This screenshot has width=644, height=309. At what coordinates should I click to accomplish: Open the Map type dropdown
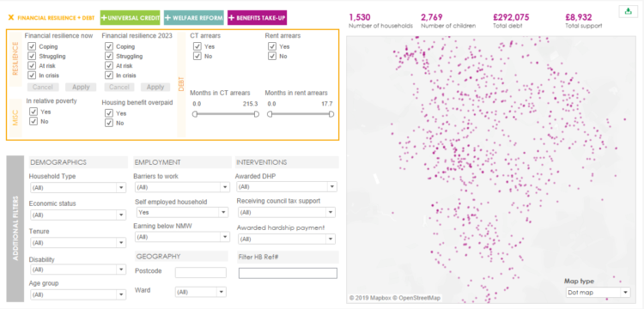597,293
